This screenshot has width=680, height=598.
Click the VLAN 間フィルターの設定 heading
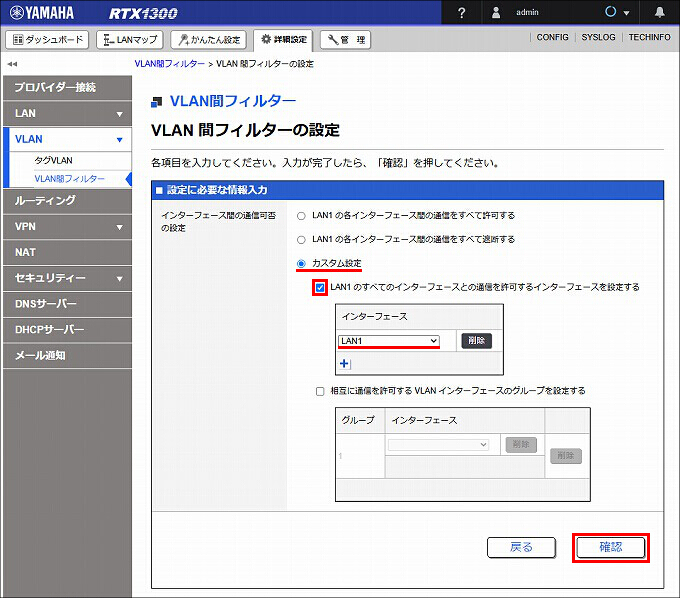[x=245, y=130]
